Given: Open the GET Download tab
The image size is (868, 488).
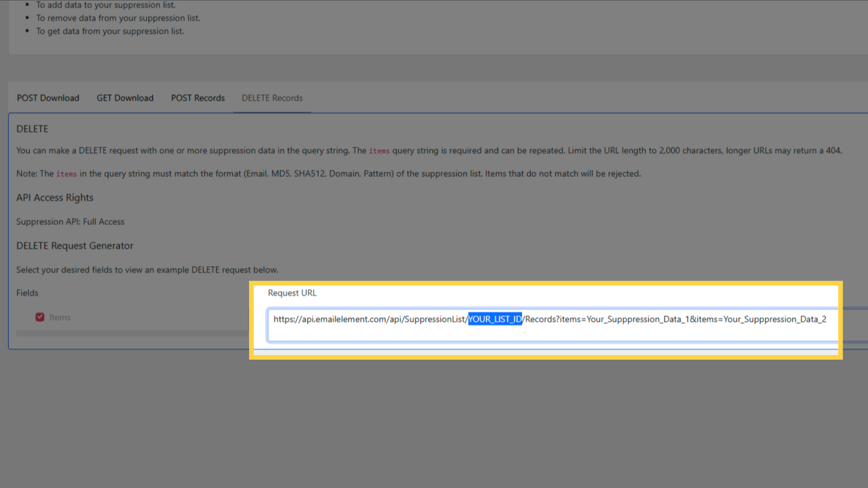Looking at the screenshot, I should click(x=125, y=98).
